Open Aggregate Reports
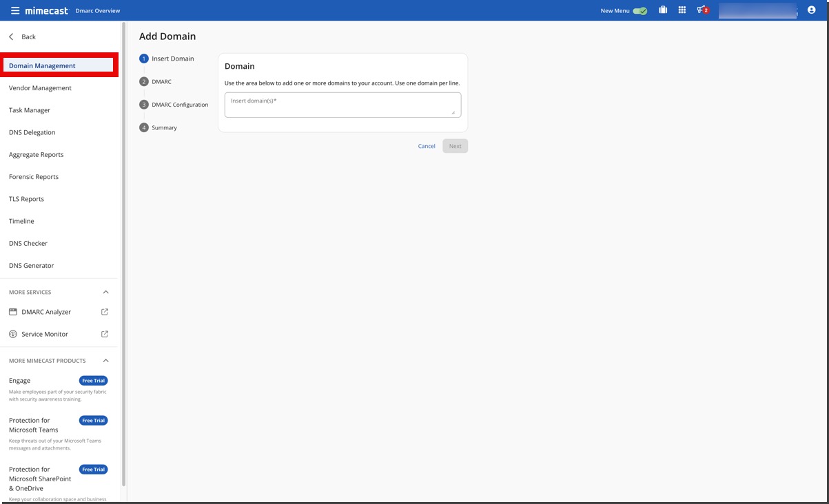The width and height of the screenshot is (829, 504). click(37, 155)
